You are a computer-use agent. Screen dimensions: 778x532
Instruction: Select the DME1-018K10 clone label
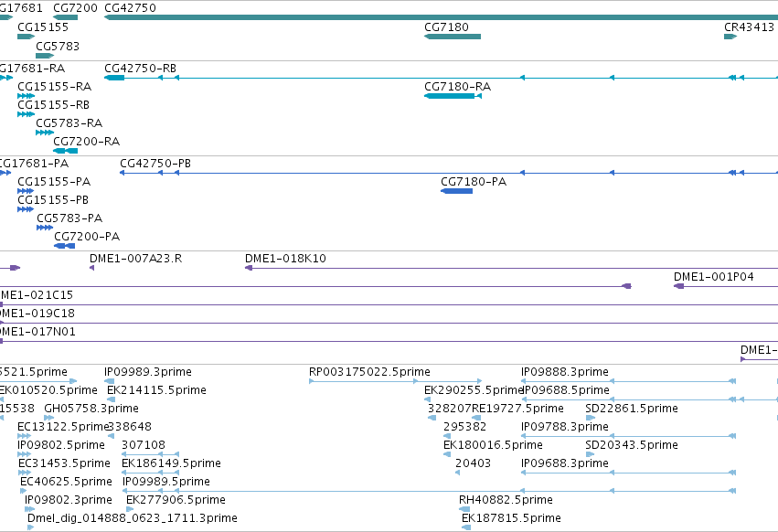pyautogui.click(x=285, y=259)
